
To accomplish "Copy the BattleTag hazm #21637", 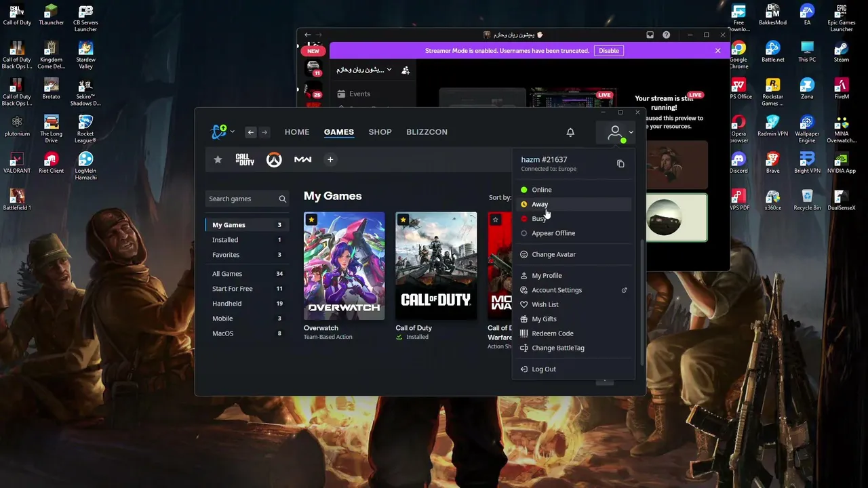I will coord(620,163).
